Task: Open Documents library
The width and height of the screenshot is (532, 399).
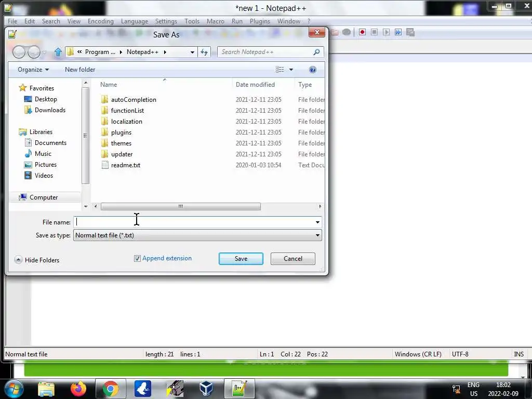Action: point(50,142)
